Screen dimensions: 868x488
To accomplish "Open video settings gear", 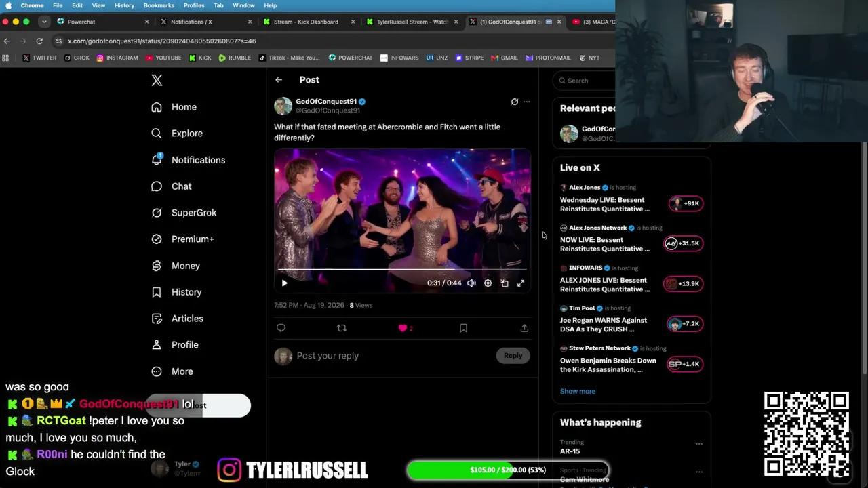I will click(x=488, y=283).
